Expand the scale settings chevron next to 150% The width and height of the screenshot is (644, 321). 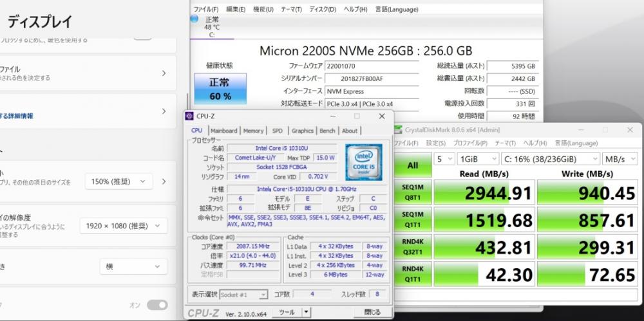[164, 181]
